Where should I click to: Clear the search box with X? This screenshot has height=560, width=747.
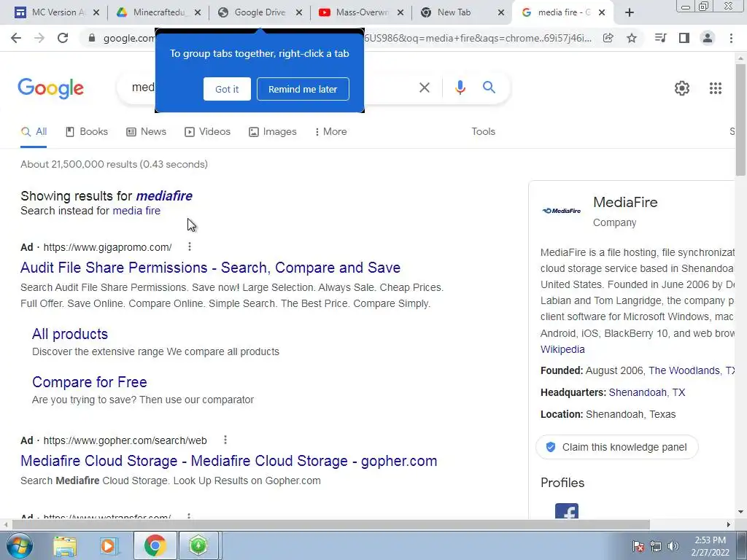(424, 87)
